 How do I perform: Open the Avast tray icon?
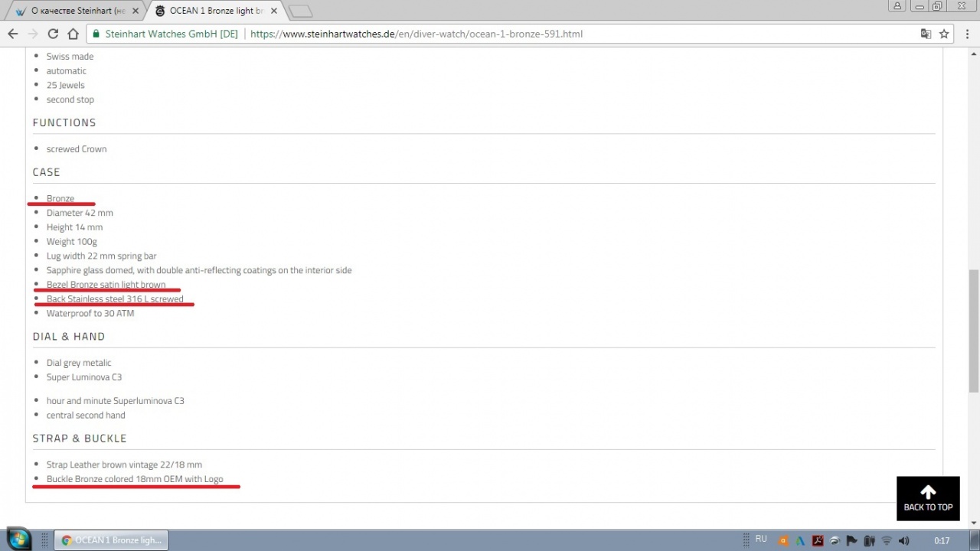(784, 540)
